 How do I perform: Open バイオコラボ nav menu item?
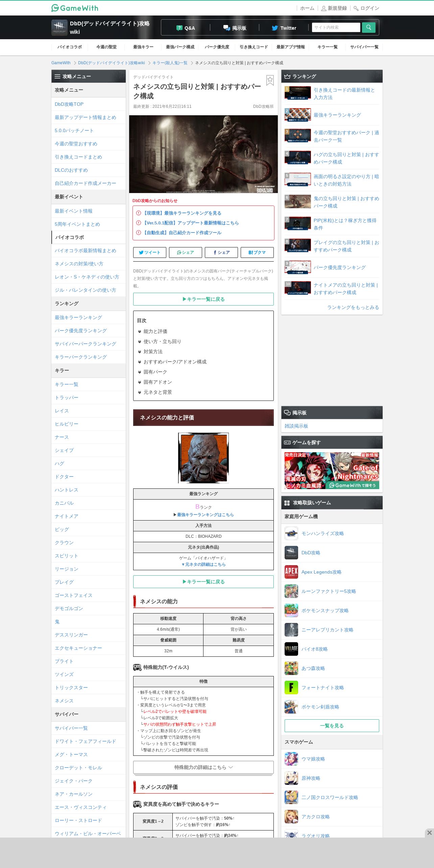[x=70, y=47]
